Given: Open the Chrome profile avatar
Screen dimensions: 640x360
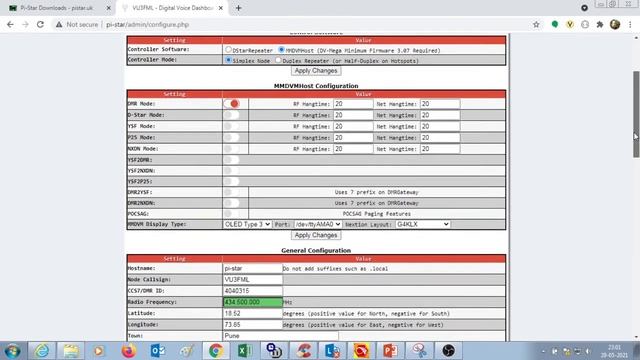Looking at the screenshot, I should (x=615, y=24).
